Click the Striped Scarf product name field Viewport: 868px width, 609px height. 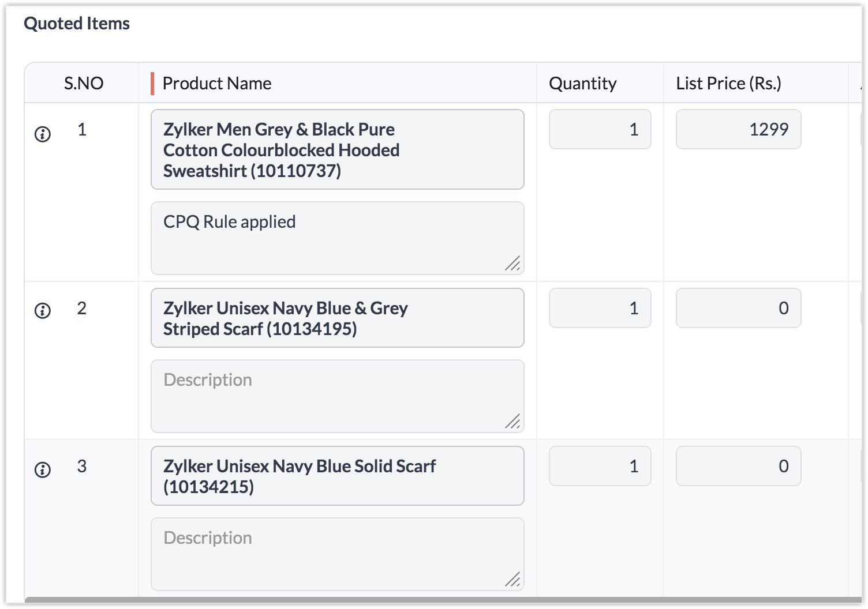tap(337, 318)
